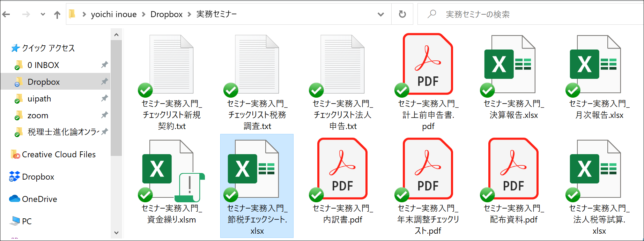Screen dimensions: 644x241
Task: Select 節税チェックシート.xlsx file icon
Action: 253,169
